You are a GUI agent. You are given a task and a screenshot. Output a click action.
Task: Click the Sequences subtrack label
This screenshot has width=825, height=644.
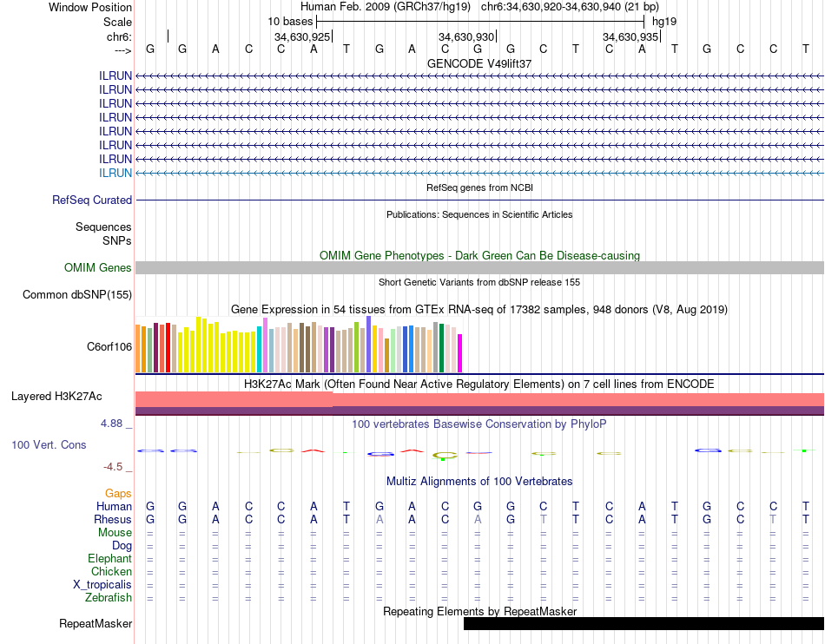tap(103, 227)
